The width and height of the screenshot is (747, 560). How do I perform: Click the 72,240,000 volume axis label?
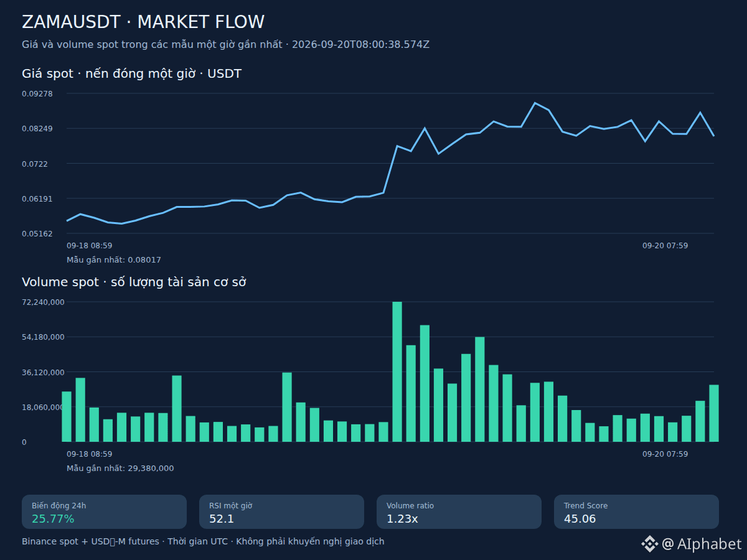click(43, 302)
